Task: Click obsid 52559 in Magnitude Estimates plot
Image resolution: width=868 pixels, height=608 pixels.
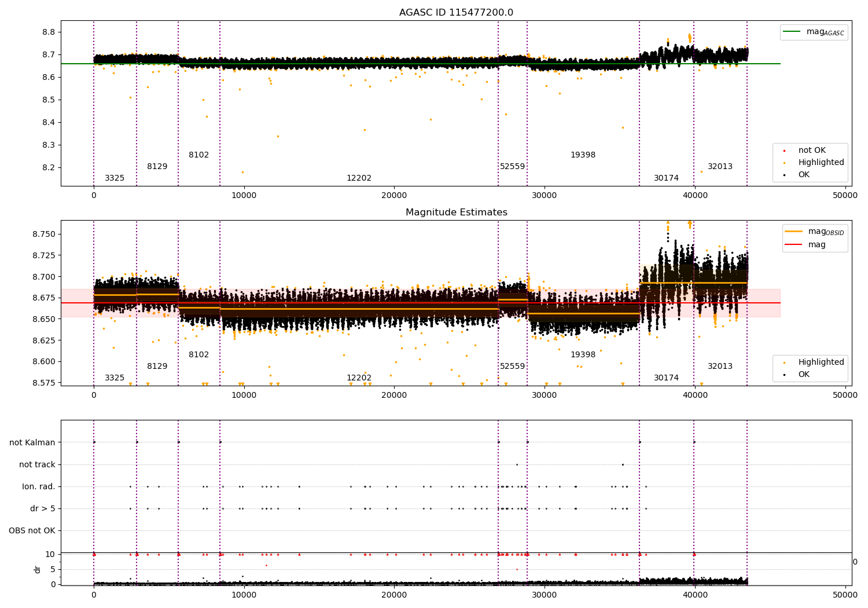Action: (x=513, y=367)
